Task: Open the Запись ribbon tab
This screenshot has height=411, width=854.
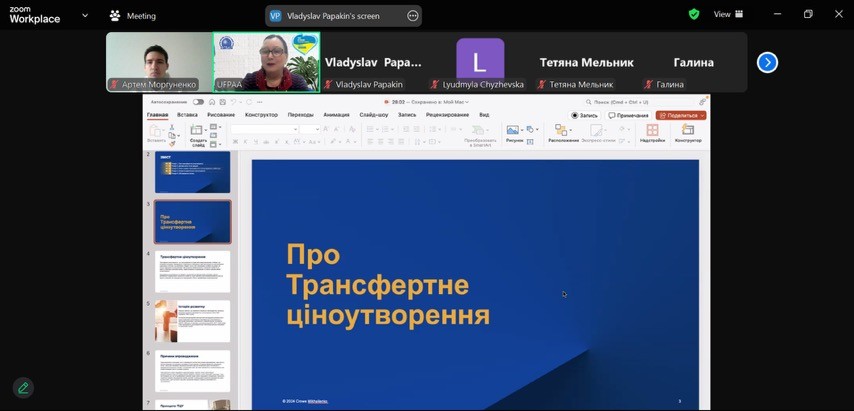Action: pyautogui.click(x=407, y=115)
